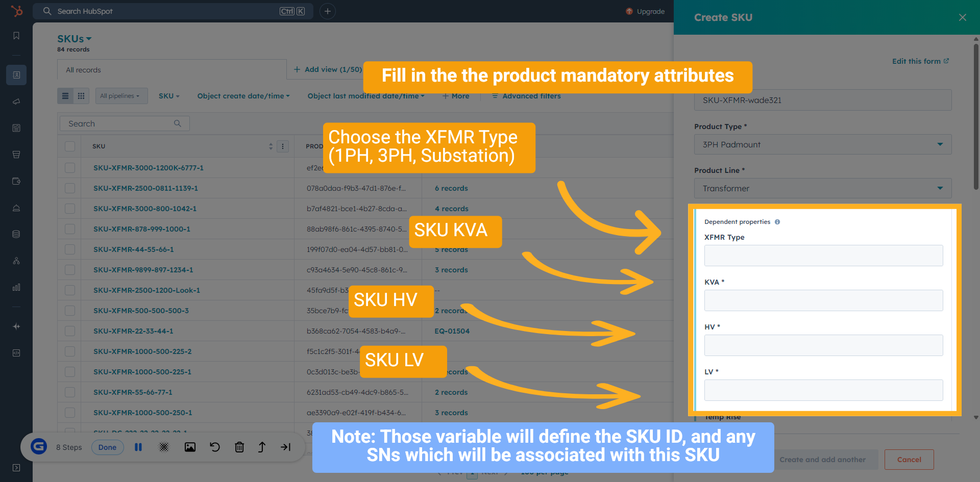The height and width of the screenshot is (482, 980).
Task: Pause the guide recording
Action: coord(138,447)
